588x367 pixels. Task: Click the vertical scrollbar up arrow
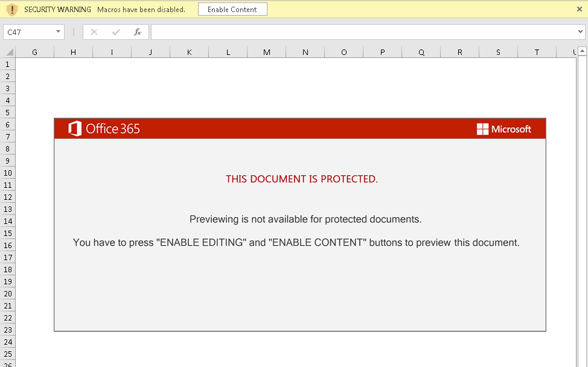tap(582, 51)
